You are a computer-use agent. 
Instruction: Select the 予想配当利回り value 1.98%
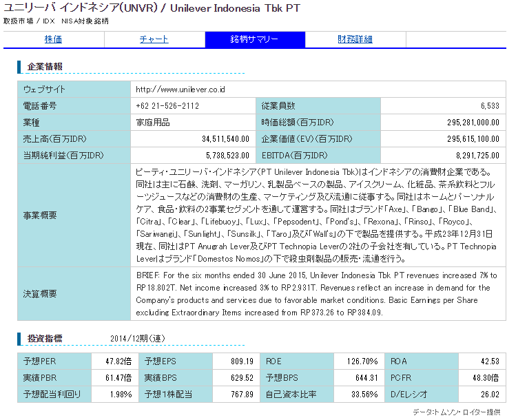tap(121, 394)
